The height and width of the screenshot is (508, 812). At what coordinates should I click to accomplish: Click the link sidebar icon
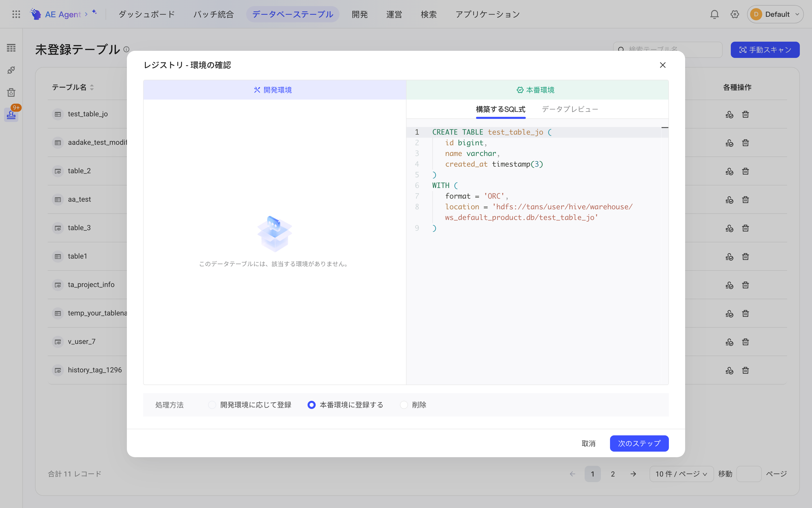(x=11, y=70)
